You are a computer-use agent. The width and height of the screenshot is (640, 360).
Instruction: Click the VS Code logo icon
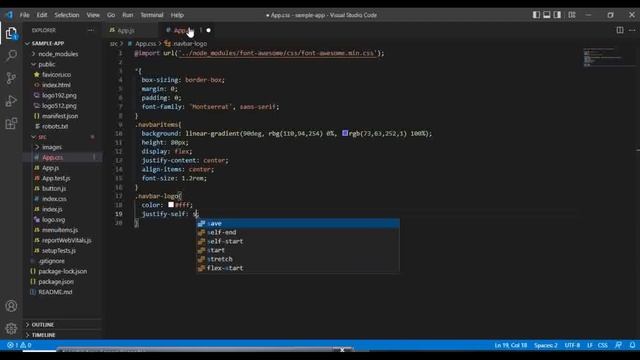tap(9, 15)
